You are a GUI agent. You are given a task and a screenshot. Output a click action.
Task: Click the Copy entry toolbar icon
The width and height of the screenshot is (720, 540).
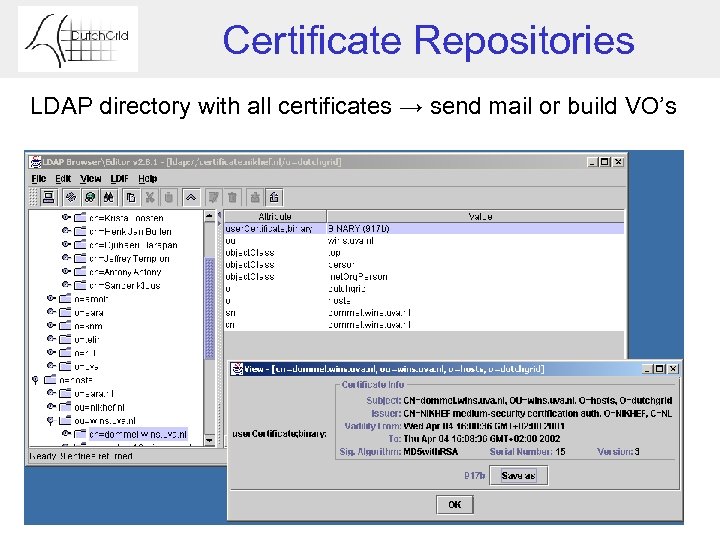pos(131,197)
